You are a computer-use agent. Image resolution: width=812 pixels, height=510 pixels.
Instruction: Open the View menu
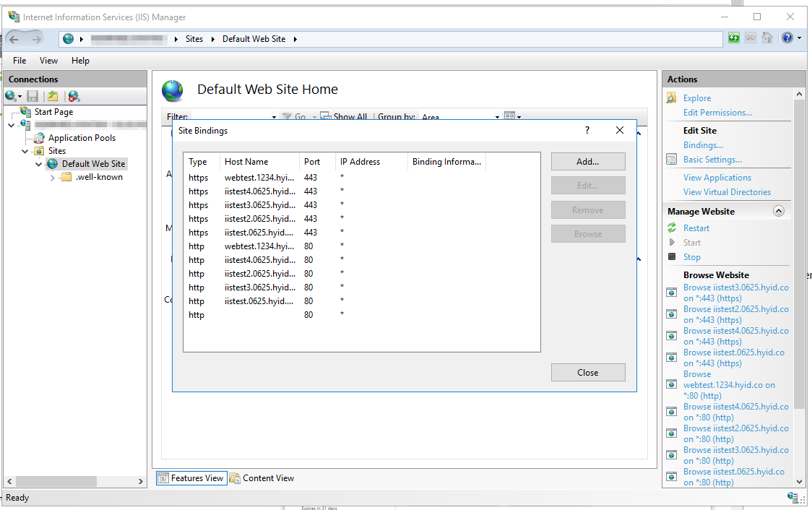tap(48, 61)
